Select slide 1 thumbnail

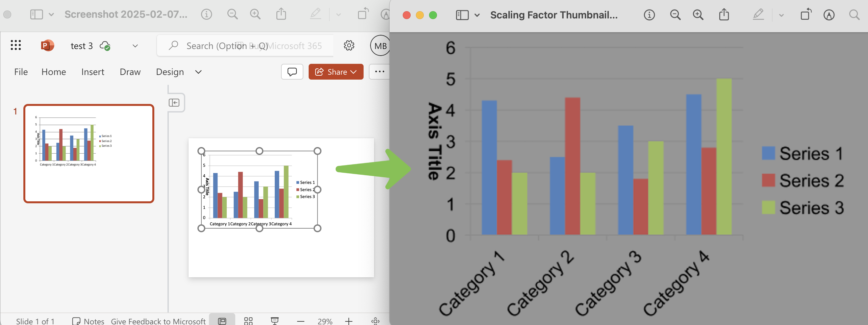pos(89,154)
